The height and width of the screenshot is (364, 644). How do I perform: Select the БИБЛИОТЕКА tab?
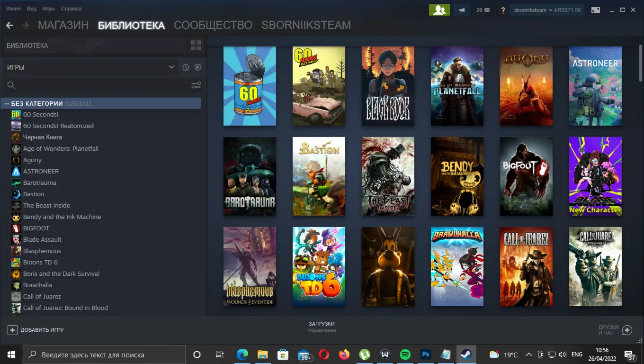click(x=131, y=25)
